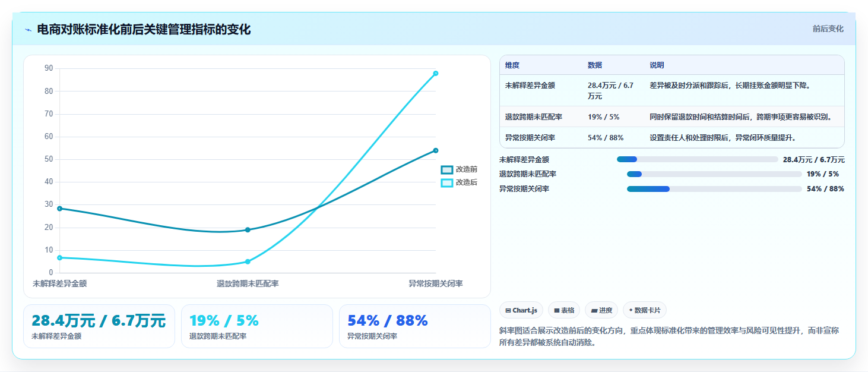Click the 数据 column header

595,65
